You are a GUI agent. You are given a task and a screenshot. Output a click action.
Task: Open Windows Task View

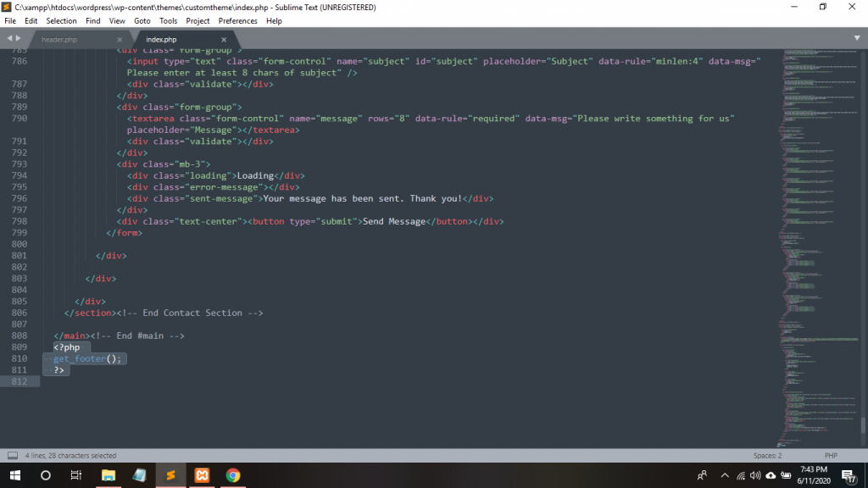(x=75, y=475)
